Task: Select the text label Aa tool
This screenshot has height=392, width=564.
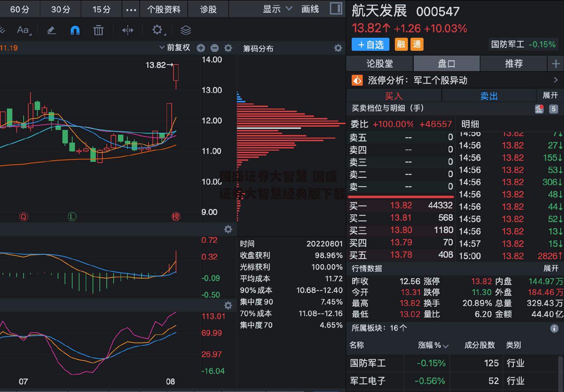Action: [23, 30]
